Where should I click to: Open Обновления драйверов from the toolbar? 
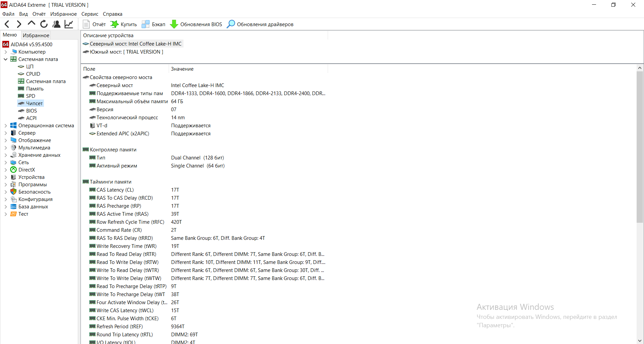tap(260, 24)
